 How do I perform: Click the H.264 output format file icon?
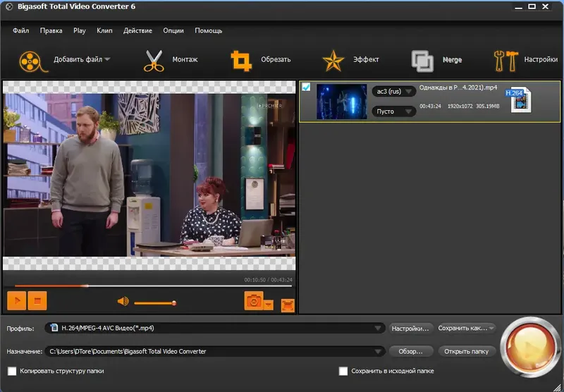[x=519, y=99]
